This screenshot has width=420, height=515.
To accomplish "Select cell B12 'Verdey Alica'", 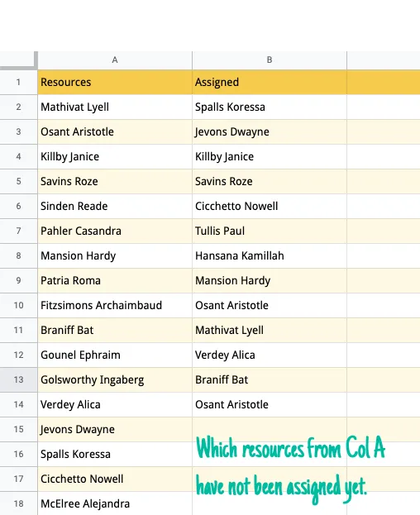I will point(270,355).
